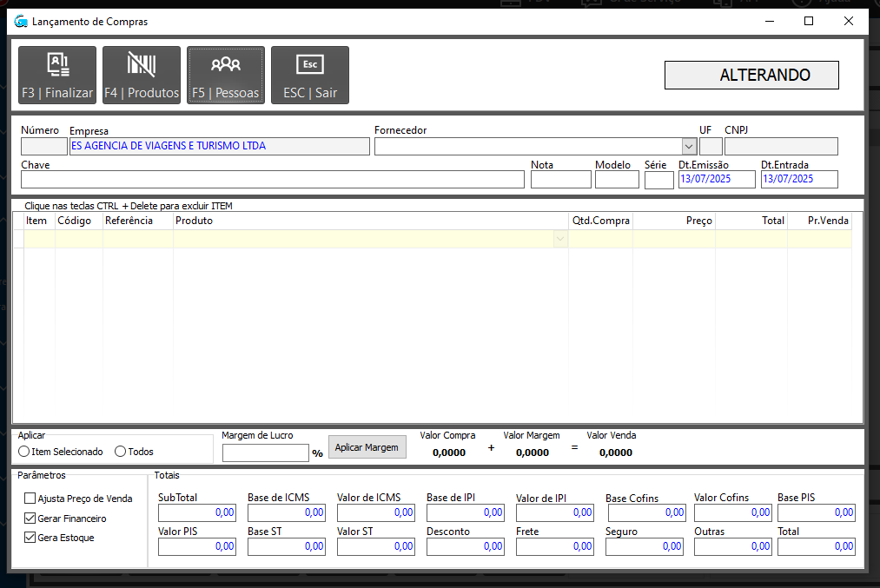This screenshot has height=588, width=880.
Task: Enable Ajusta Preço de Venda checkbox
Action: pyautogui.click(x=30, y=499)
